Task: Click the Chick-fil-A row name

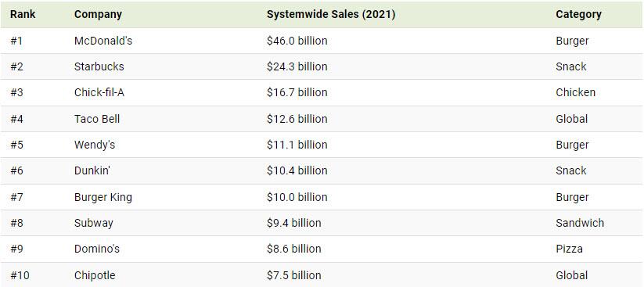Action: point(99,92)
